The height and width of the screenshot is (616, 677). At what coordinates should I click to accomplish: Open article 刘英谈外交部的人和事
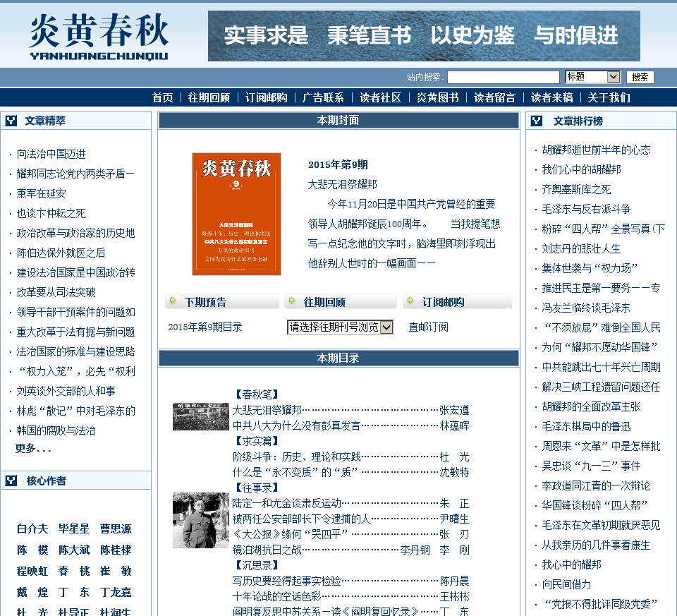[x=66, y=391]
